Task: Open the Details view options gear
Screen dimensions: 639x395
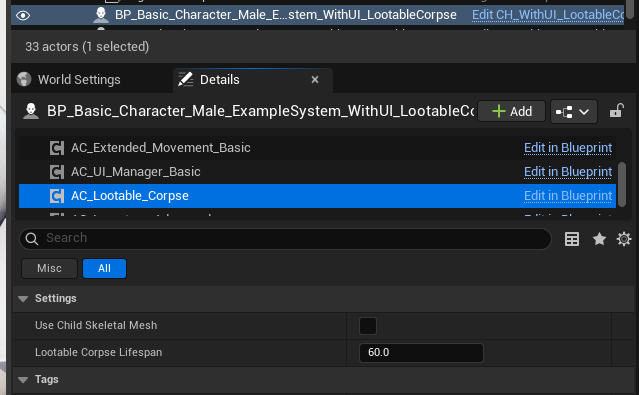Action: [x=624, y=239]
